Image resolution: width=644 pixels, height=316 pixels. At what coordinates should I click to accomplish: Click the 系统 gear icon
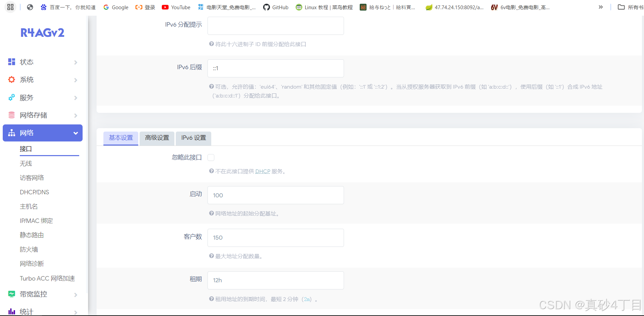(x=12, y=79)
